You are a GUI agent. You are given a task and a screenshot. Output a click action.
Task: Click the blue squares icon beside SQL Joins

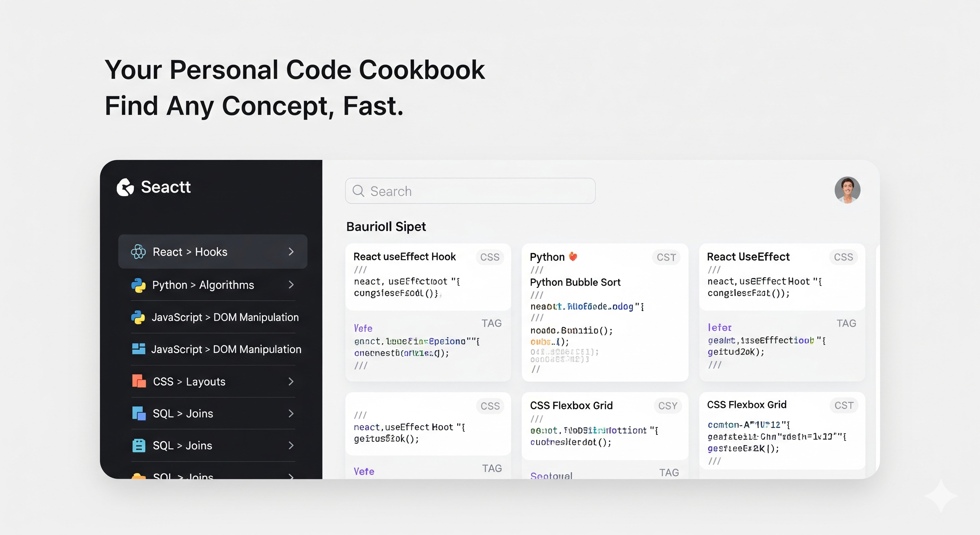point(139,413)
